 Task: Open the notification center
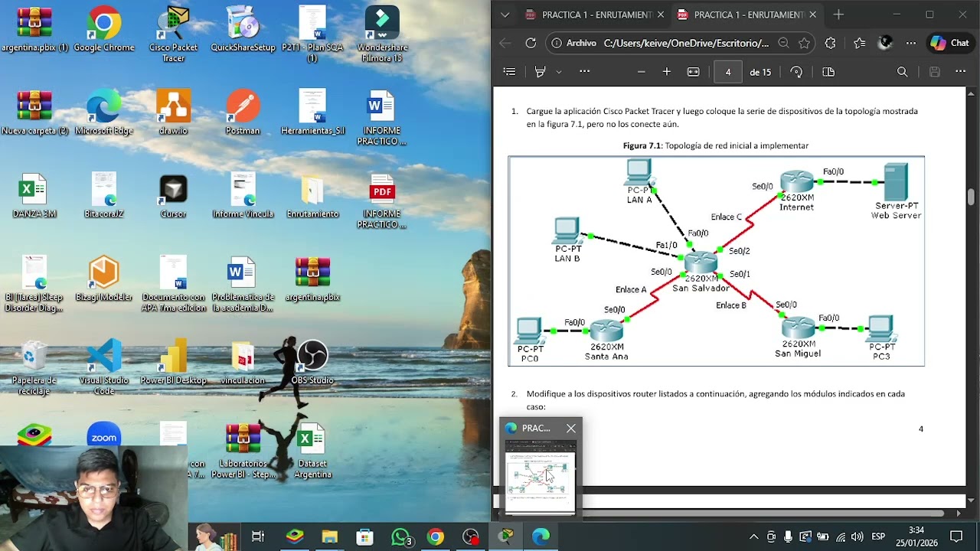tap(956, 536)
